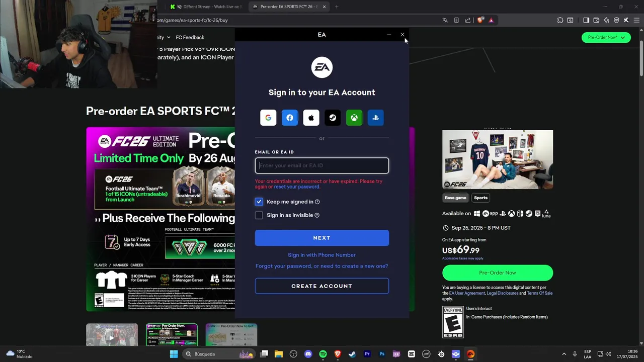Open Brave translate page icon

[445, 20]
